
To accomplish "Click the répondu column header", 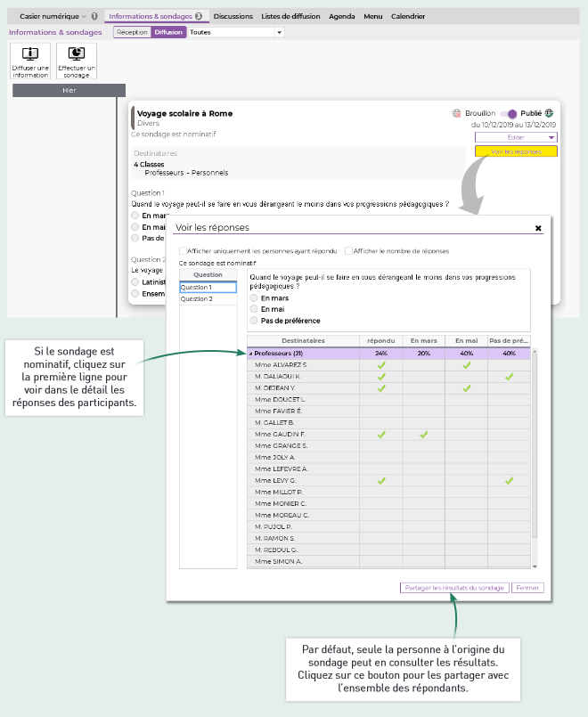I will click(381, 340).
